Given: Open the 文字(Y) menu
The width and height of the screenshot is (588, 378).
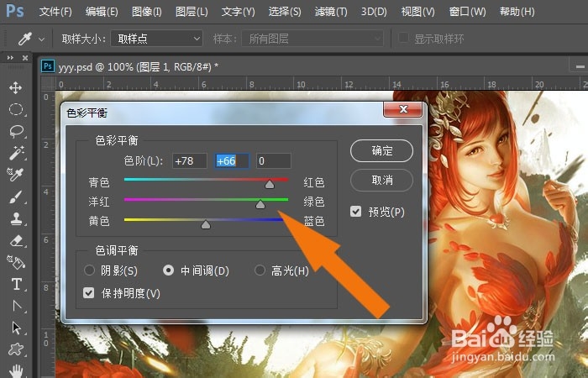Looking at the screenshot, I should pyautogui.click(x=238, y=12).
